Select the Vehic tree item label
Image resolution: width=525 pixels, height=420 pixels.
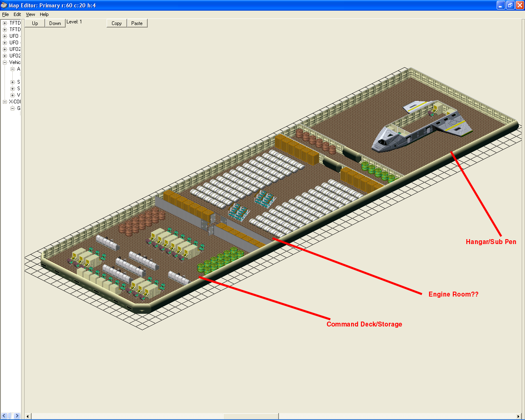[x=15, y=62]
